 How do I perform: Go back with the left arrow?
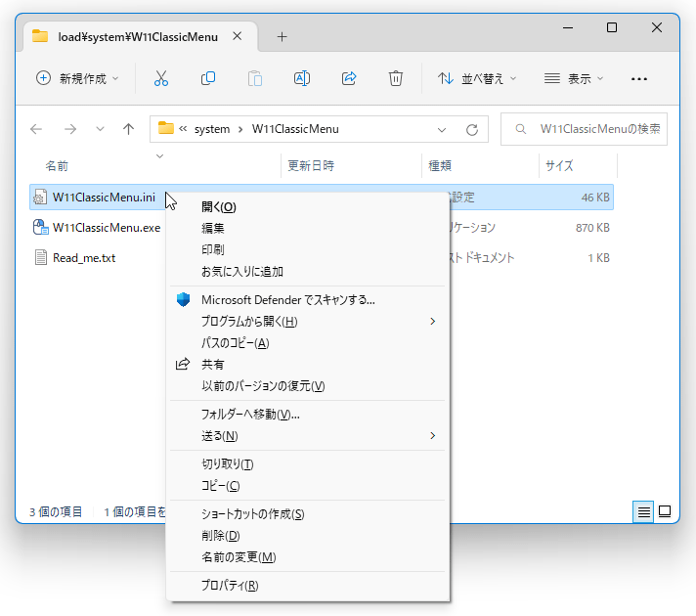click(x=36, y=129)
